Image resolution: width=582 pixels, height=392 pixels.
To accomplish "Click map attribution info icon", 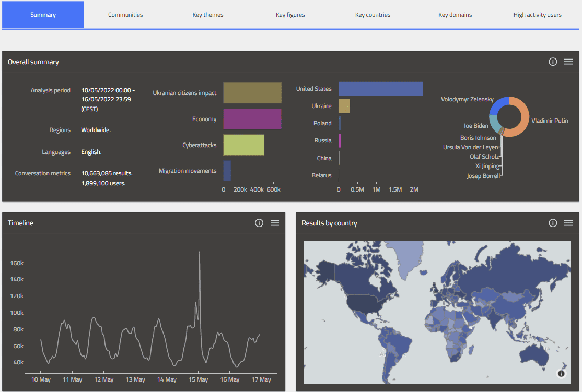I will pyautogui.click(x=561, y=373).
